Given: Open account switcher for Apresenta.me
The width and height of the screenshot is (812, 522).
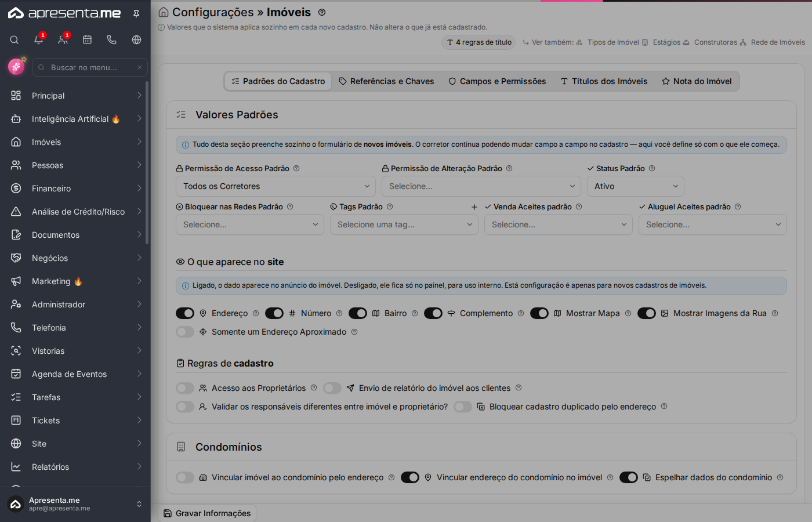Looking at the screenshot, I should [x=75, y=504].
